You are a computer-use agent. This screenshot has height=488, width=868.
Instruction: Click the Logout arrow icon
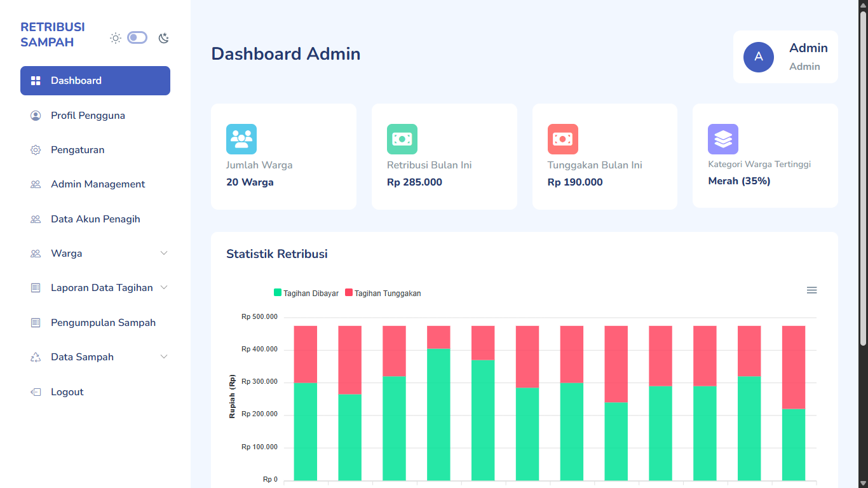36,392
